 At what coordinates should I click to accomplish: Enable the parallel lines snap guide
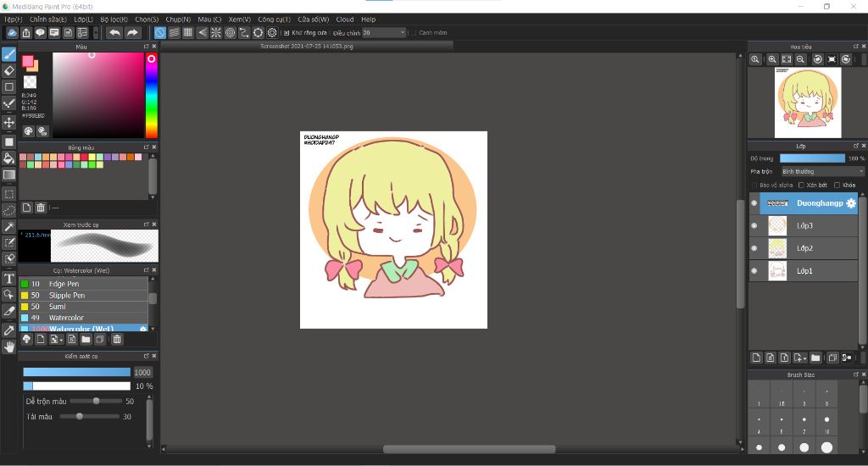point(174,33)
